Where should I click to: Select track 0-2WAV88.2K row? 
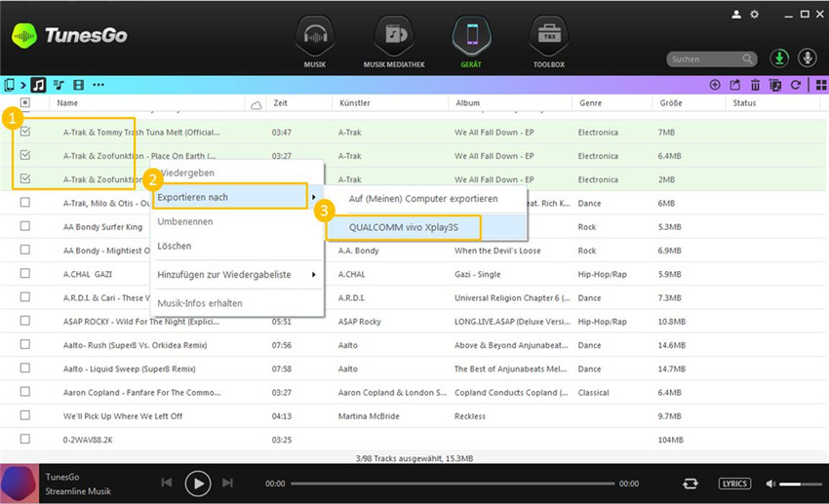pos(414,440)
